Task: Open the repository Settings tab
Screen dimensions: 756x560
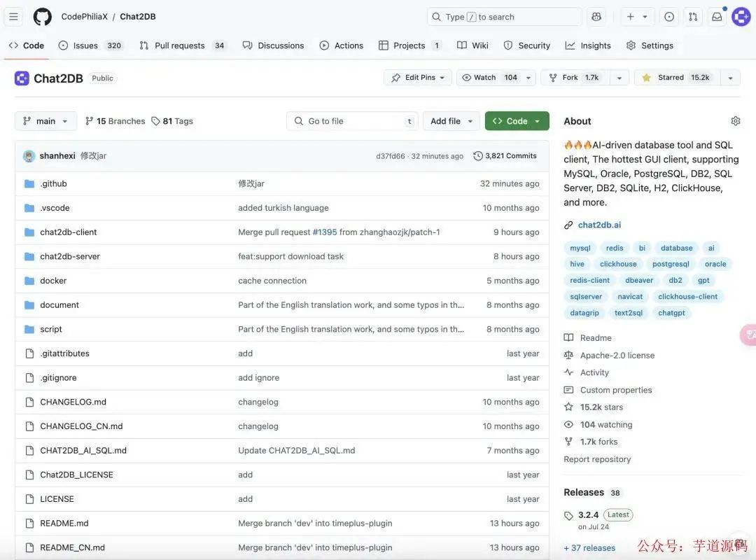Action: pyautogui.click(x=650, y=45)
